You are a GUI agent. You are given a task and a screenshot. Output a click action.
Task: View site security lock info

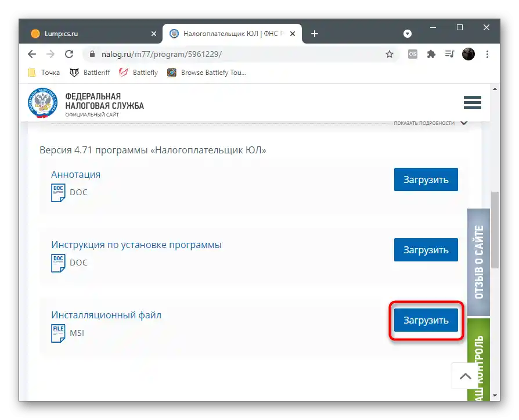coord(92,54)
